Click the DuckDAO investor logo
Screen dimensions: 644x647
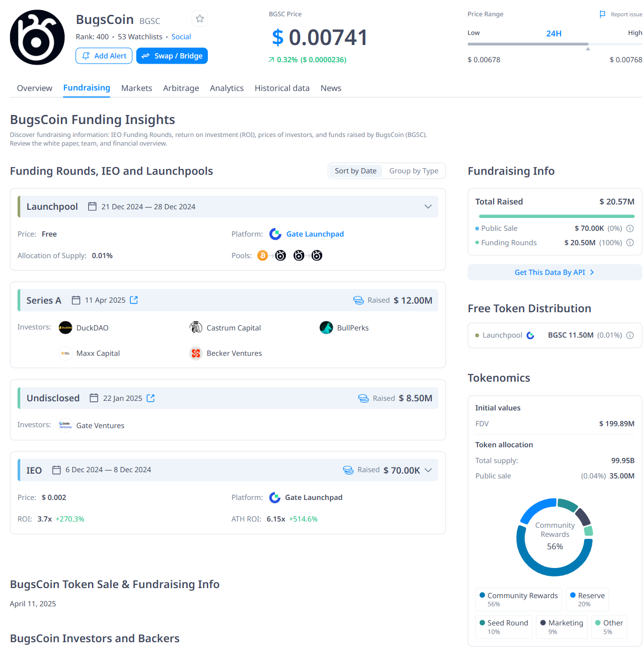click(x=66, y=328)
